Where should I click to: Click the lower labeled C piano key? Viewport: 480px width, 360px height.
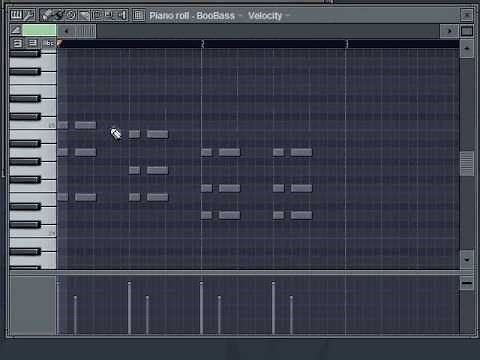[x=33, y=233]
